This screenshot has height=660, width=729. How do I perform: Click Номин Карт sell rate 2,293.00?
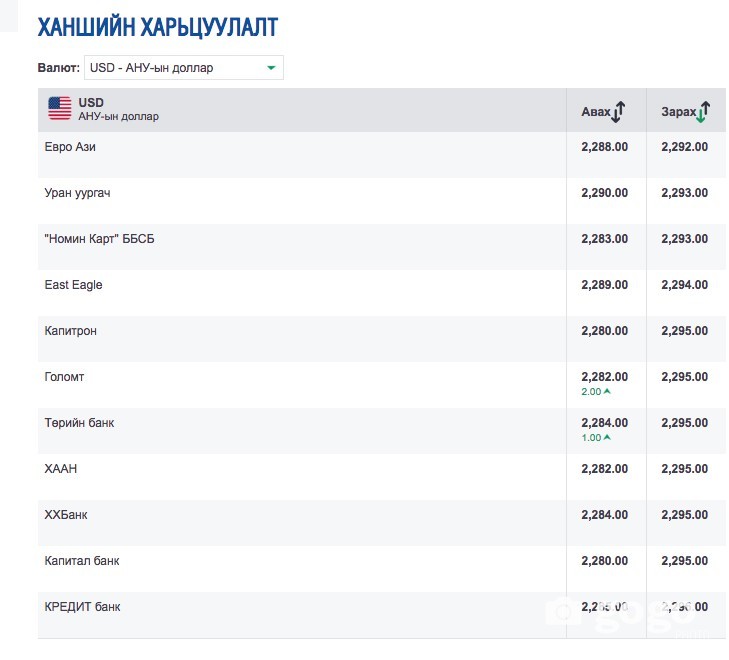click(x=685, y=239)
